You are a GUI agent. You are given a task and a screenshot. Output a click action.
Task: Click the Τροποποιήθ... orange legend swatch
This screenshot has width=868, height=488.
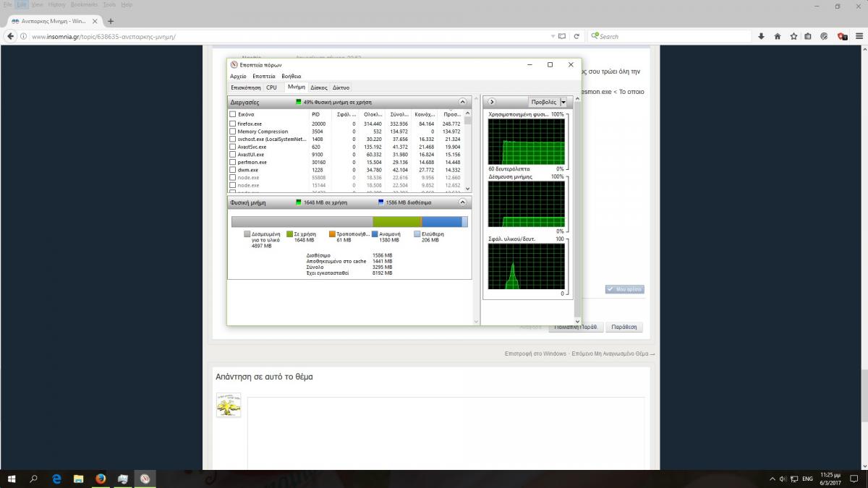tap(332, 234)
